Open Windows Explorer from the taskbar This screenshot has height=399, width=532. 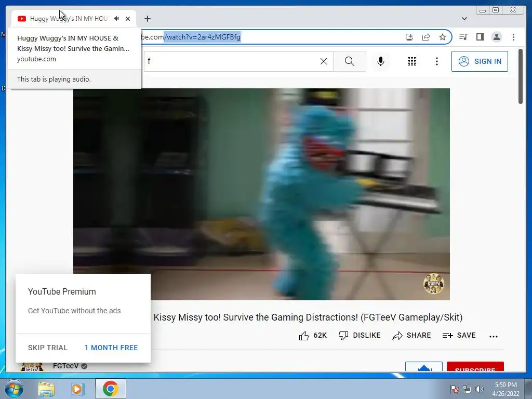46,389
